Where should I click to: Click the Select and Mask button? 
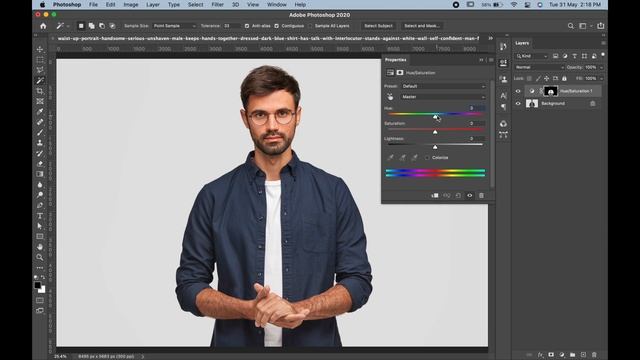pos(422,26)
